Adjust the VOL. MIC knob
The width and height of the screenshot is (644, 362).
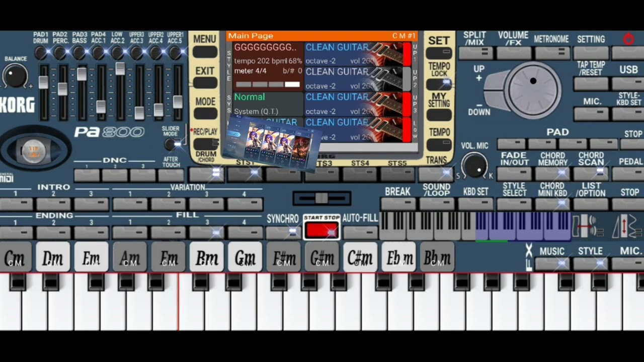click(x=474, y=165)
